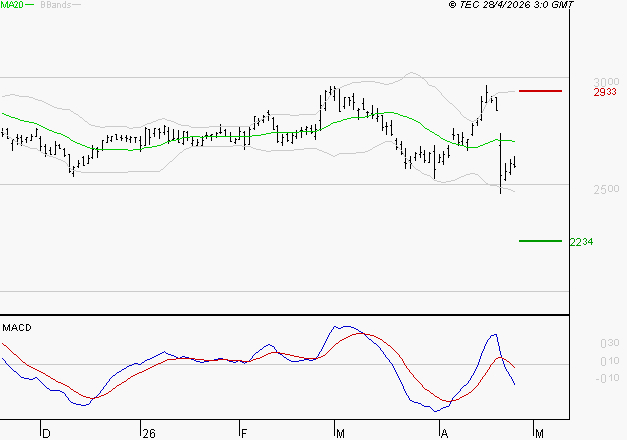Click the 26 year marker on time axis
The height and width of the screenshot is (440, 627).
click(149, 434)
